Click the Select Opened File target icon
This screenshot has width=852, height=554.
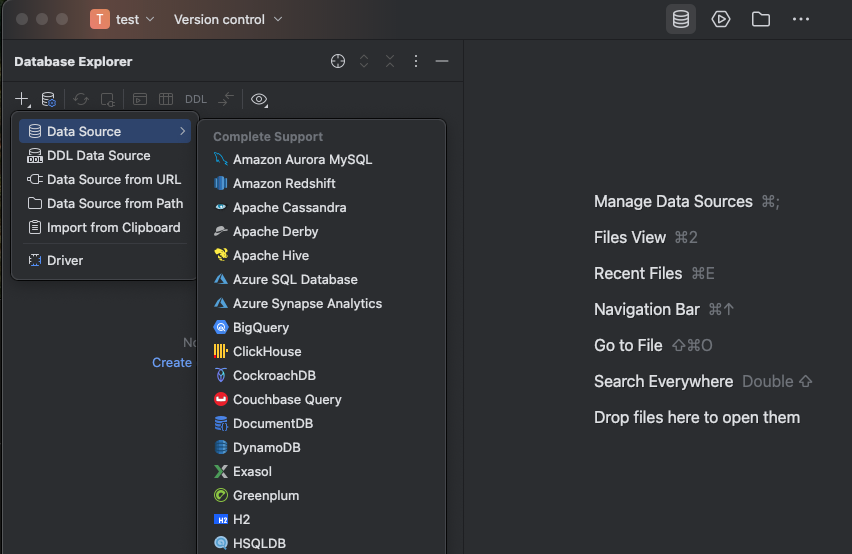pyautogui.click(x=338, y=62)
